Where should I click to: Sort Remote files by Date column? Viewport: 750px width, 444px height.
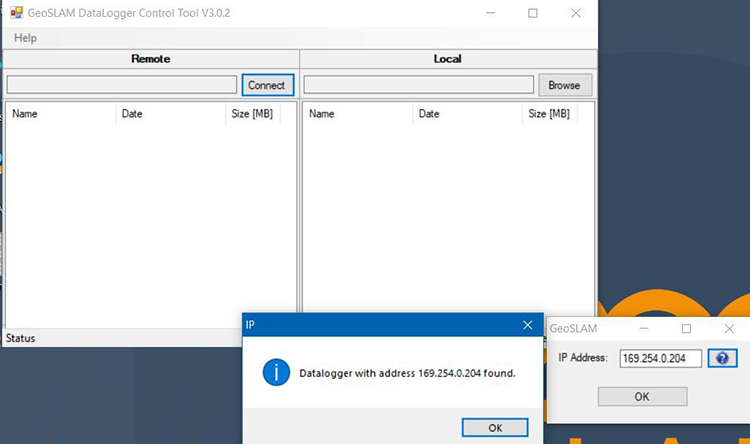(170, 114)
